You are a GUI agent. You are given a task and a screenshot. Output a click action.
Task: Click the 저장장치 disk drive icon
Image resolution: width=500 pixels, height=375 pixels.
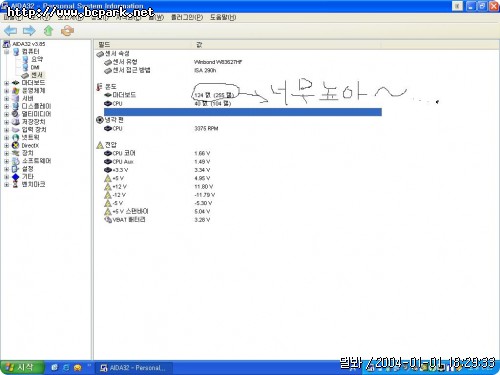[16, 122]
